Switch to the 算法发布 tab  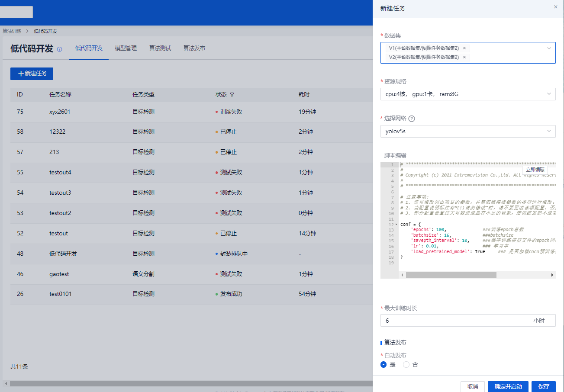point(194,48)
